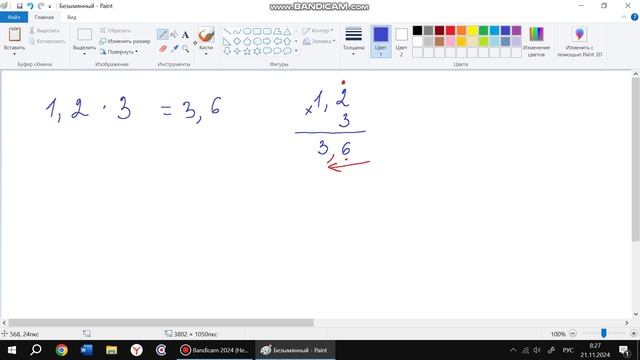
Task: Select the Eraser tool
Action: pyautogui.click(x=162, y=49)
